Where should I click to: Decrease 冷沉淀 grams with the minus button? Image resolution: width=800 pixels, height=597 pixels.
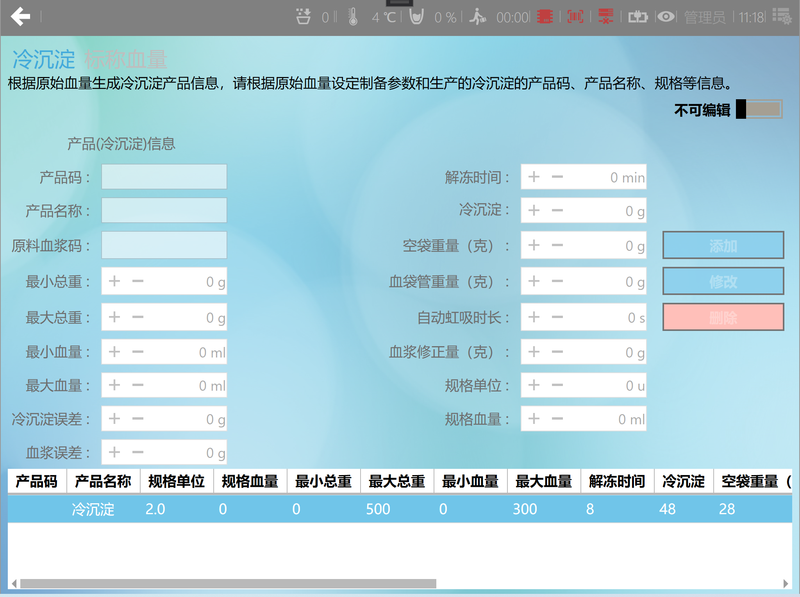[557, 210]
